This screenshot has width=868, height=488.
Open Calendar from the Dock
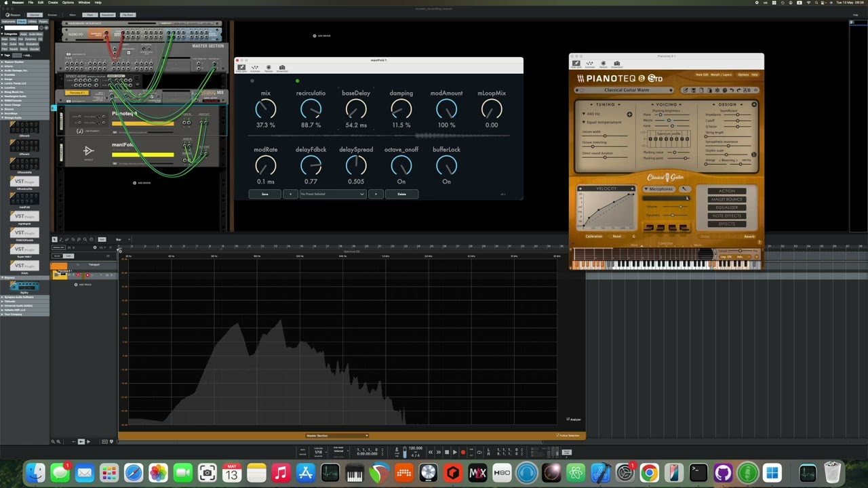coord(232,472)
